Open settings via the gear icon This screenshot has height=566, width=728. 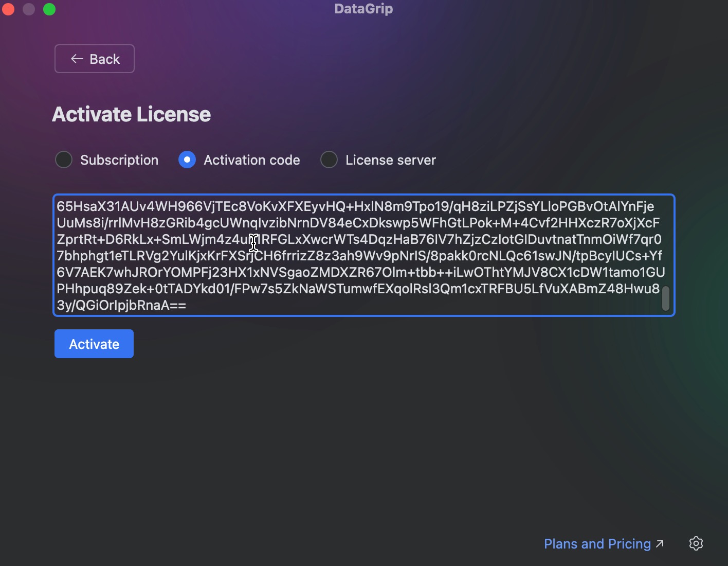[696, 543]
